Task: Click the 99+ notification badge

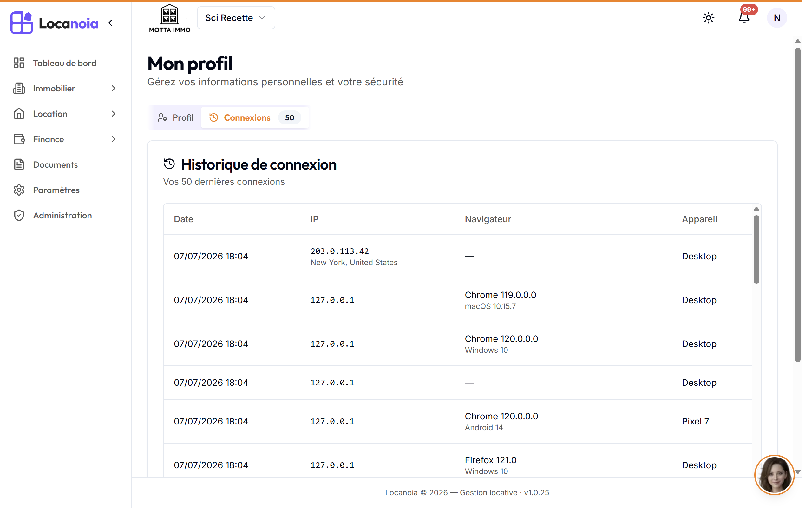Action: click(x=749, y=10)
